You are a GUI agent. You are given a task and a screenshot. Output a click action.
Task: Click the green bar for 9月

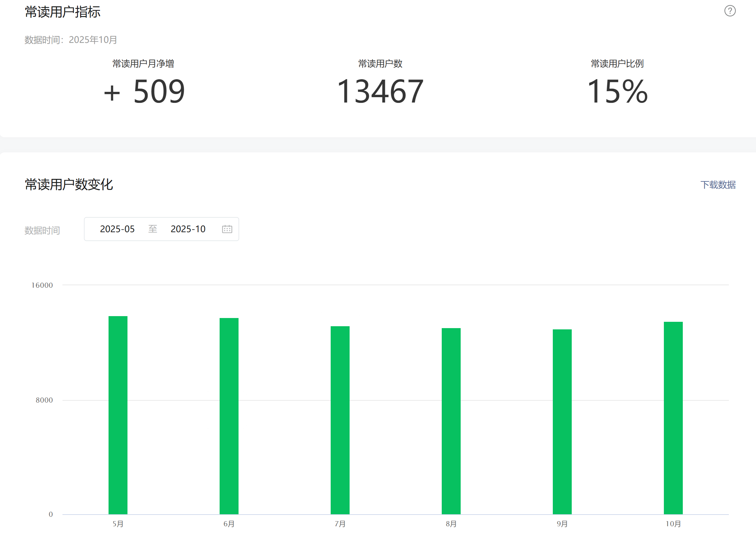tap(562, 421)
